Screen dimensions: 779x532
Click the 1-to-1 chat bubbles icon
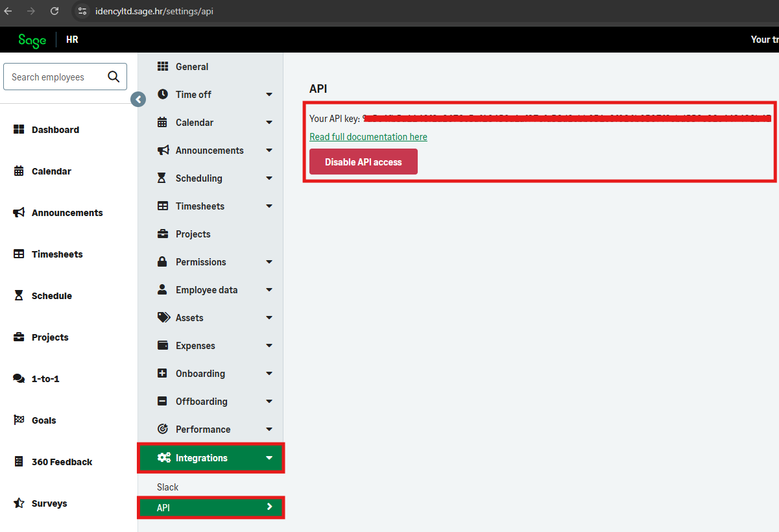[19, 379]
